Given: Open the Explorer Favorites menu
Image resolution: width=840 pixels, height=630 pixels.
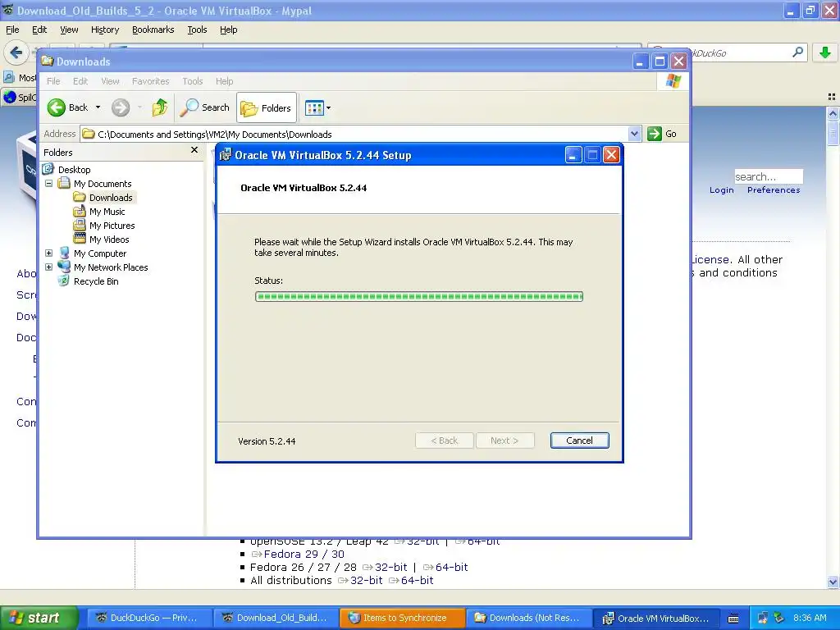Looking at the screenshot, I should pyautogui.click(x=151, y=81).
